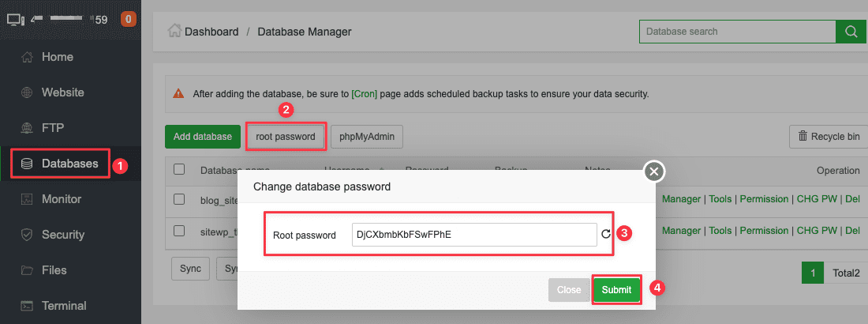Check the blog_site row checkbox
This screenshot has width=868, height=324.
[x=179, y=198]
